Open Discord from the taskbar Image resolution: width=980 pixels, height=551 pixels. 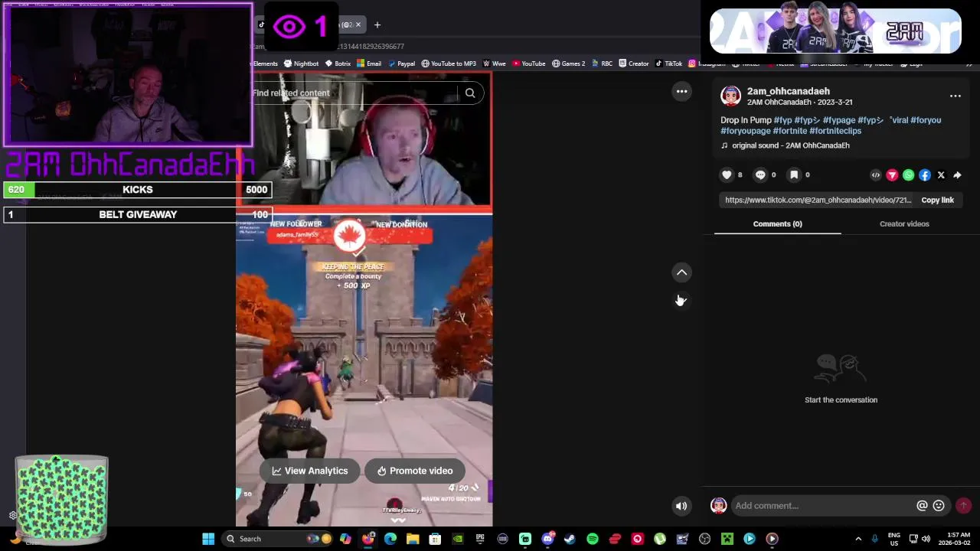coord(547,539)
